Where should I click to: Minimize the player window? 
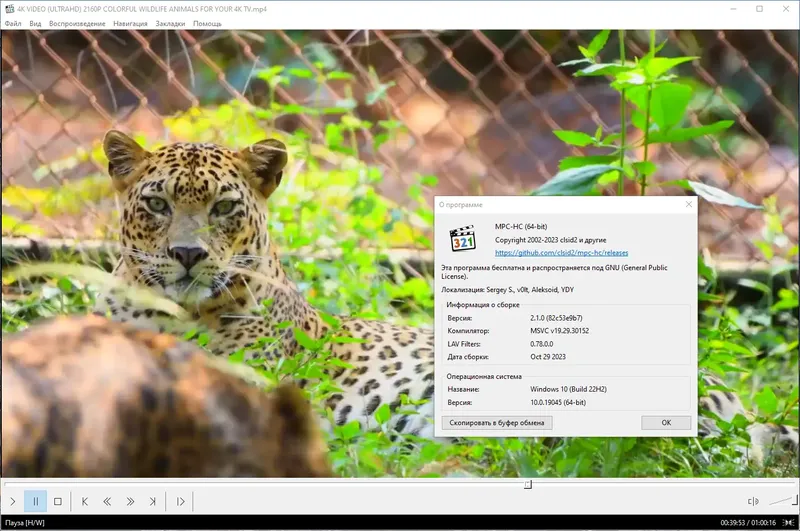point(733,9)
